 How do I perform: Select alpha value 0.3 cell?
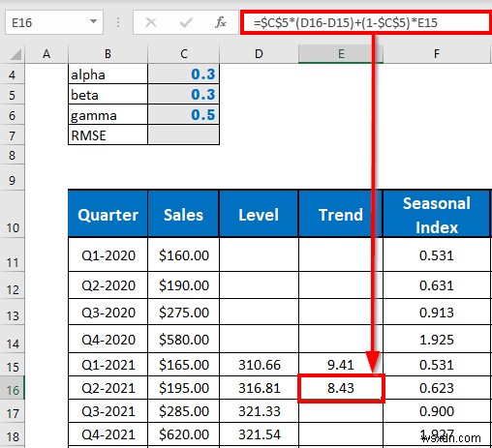click(x=183, y=75)
